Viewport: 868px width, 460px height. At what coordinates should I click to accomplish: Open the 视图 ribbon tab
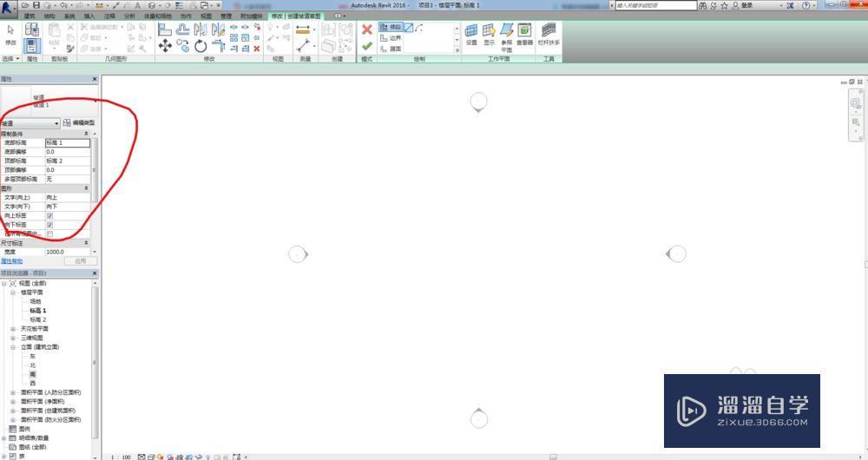click(206, 16)
